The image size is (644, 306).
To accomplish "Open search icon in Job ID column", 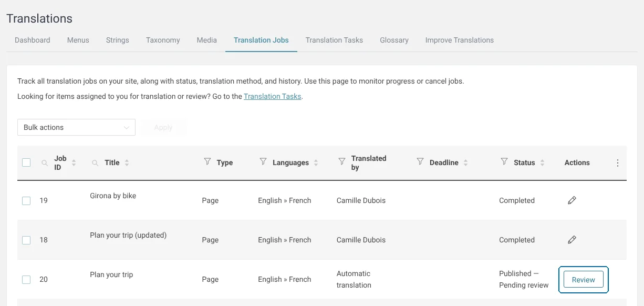I will 45,163.
